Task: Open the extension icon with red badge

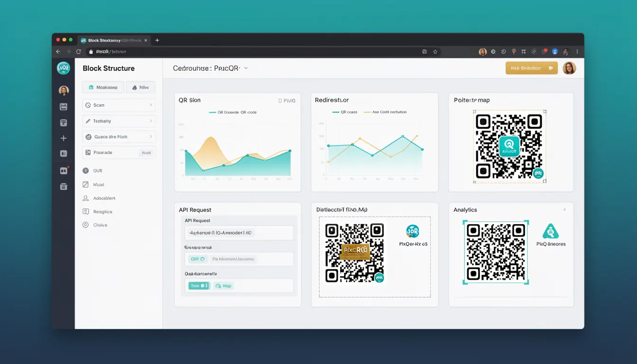Action: tap(545, 51)
